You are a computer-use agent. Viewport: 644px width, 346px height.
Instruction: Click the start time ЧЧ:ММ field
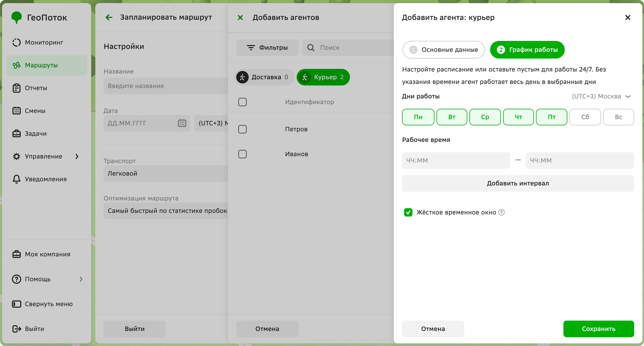pos(456,161)
